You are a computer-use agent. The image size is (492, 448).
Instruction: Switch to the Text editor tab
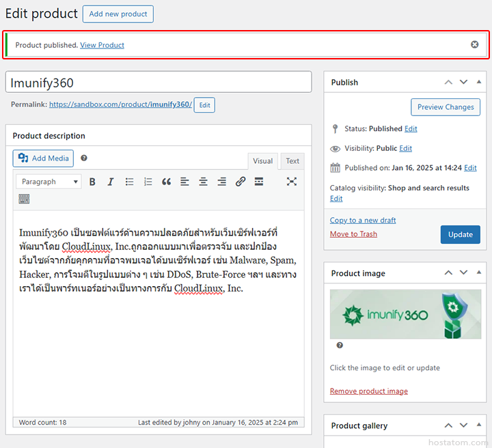pyautogui.click(x=292, y=161)
